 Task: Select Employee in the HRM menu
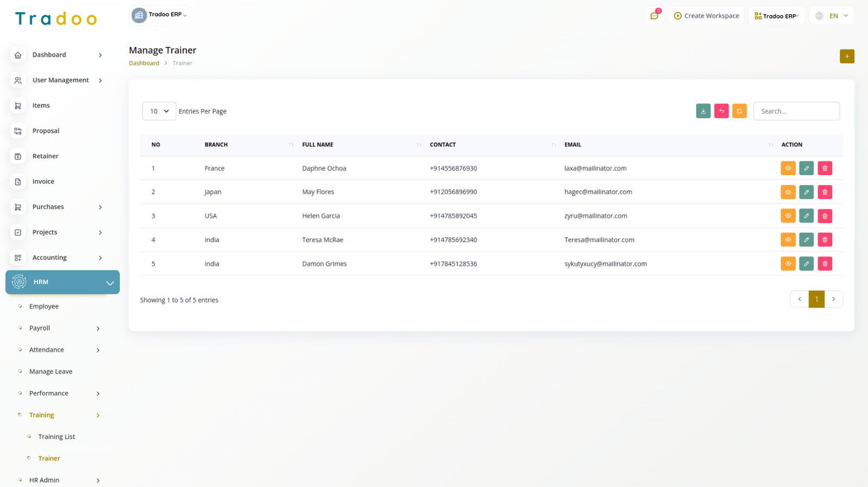click(x=44, y=306)
